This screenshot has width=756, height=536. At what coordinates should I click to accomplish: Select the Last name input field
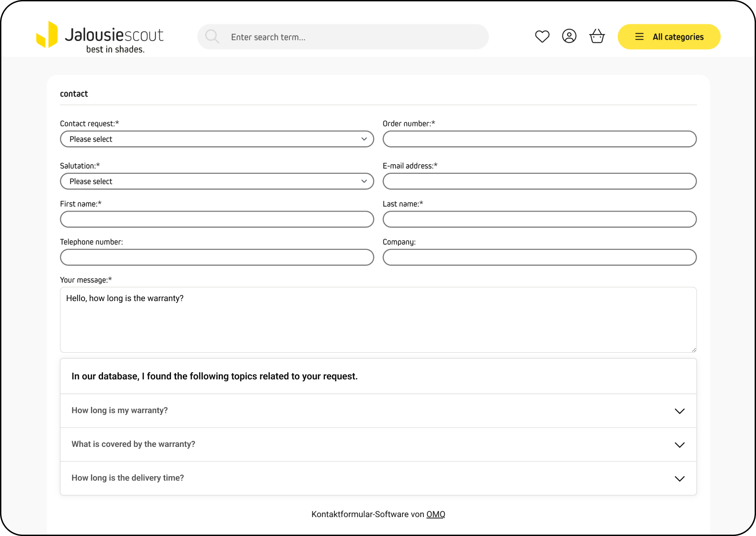coord(539,220)
